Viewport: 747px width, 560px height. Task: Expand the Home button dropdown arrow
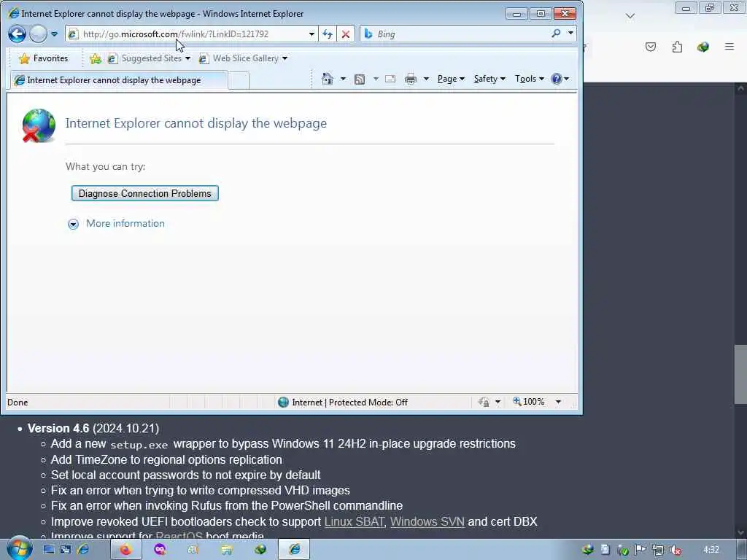(343, 79)
